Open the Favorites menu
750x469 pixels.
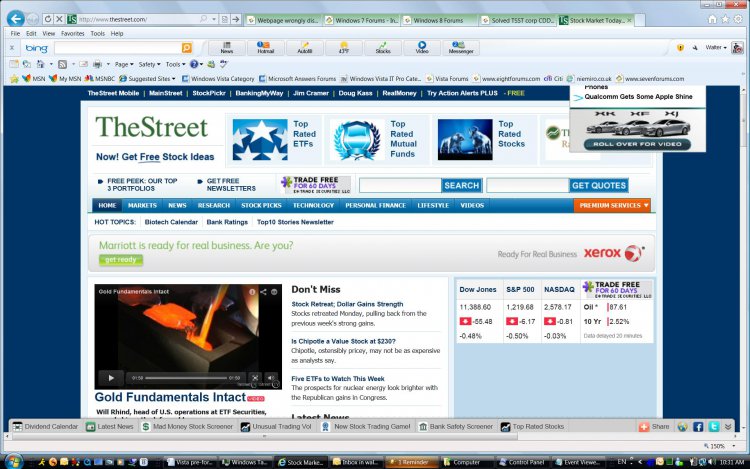tap(73, 33)
